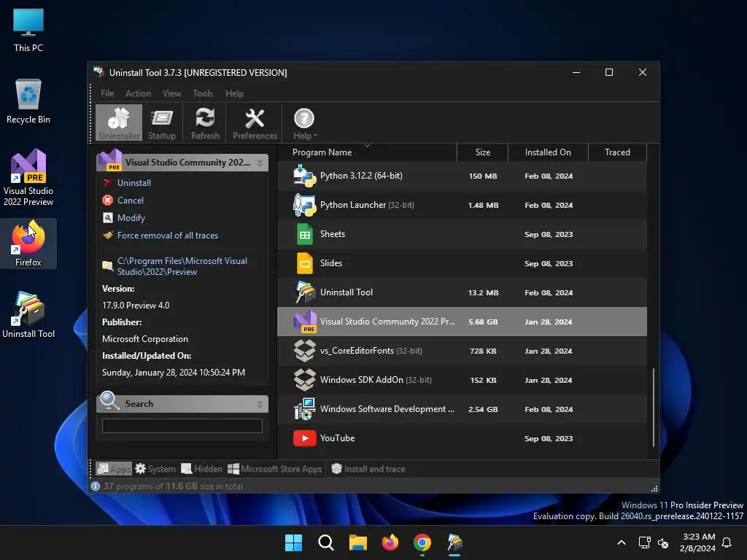Switch to the Hidden tab
747x560 pixels.
(x=202, y=469)
